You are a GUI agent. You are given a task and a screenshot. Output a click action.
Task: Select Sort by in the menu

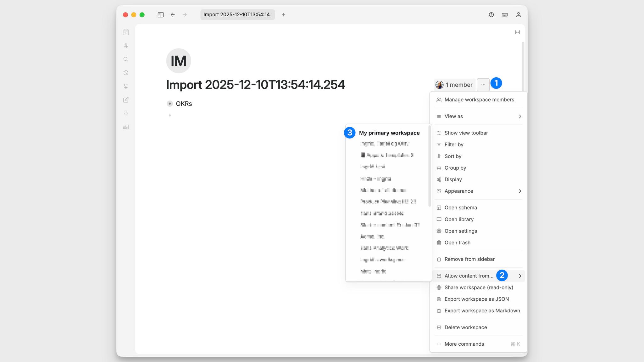479,156
